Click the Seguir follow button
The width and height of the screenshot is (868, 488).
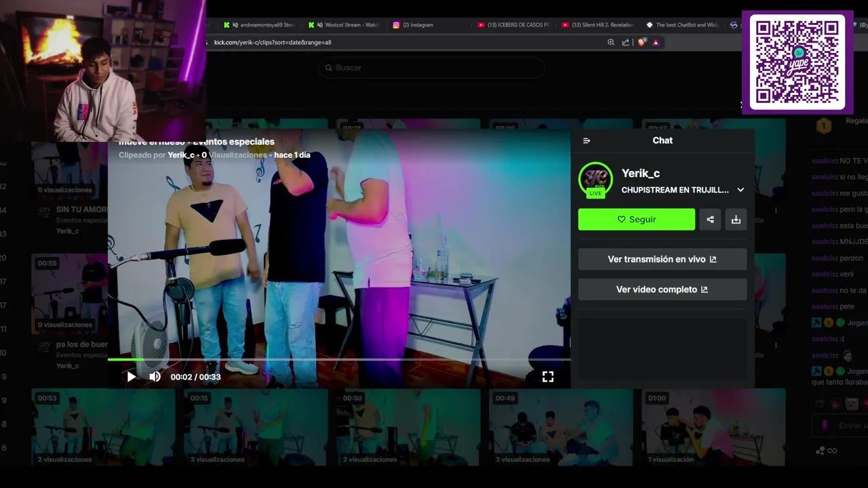637,220
